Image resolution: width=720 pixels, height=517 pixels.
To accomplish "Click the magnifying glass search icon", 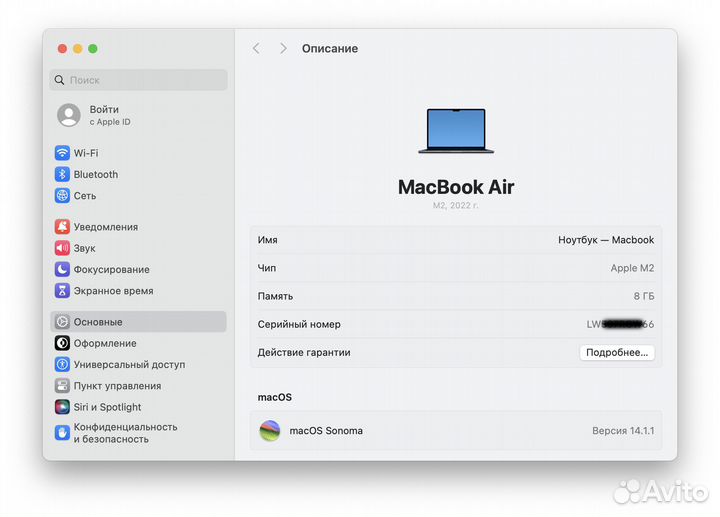I will click(59, 80).
